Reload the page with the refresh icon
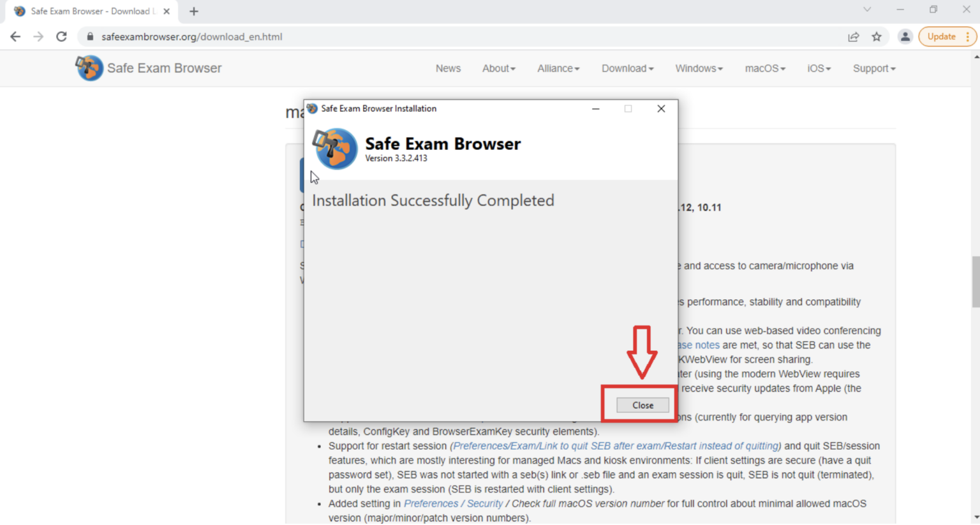 pyautogui.click(x=61, y=36)
